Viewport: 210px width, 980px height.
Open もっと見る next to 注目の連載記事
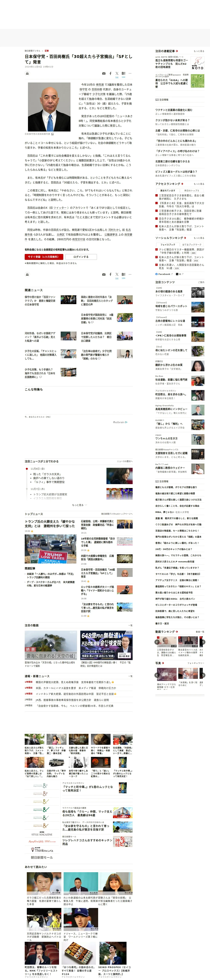(x=199, y=51)
